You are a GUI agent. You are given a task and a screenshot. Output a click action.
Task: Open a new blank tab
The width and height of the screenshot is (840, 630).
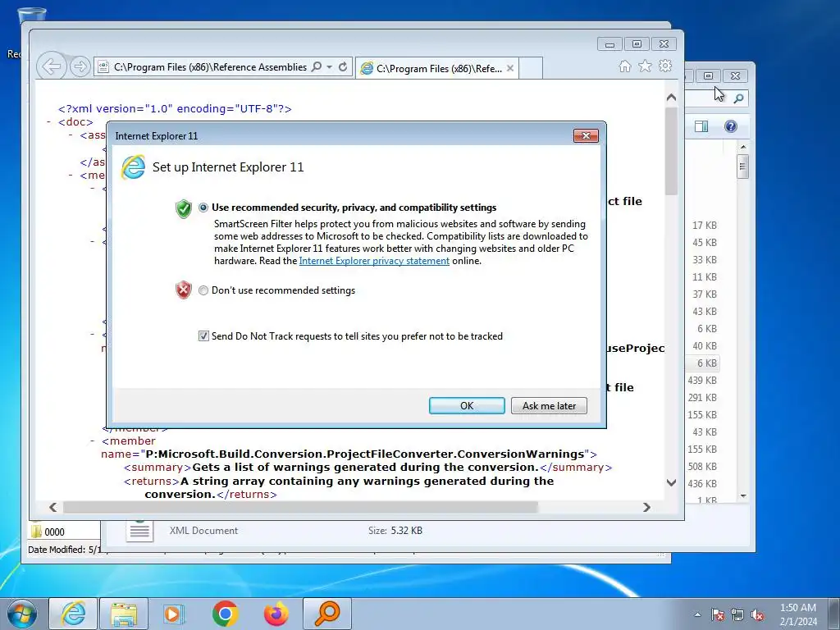click(x=531, y=68)
